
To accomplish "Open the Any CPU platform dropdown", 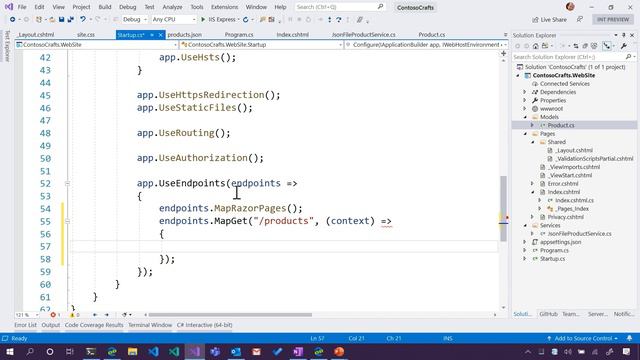I will point(173,19).
